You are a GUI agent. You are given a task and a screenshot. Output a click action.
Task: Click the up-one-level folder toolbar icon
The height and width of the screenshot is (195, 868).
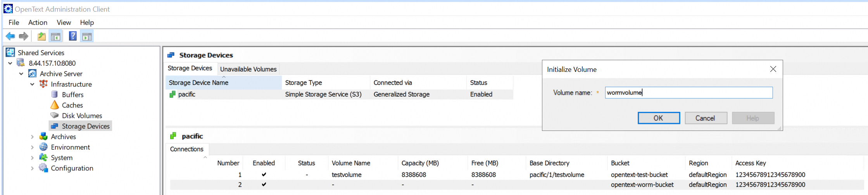[41, 37]
